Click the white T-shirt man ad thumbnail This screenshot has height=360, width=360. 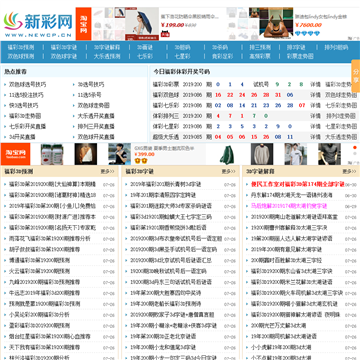point(296,154)
